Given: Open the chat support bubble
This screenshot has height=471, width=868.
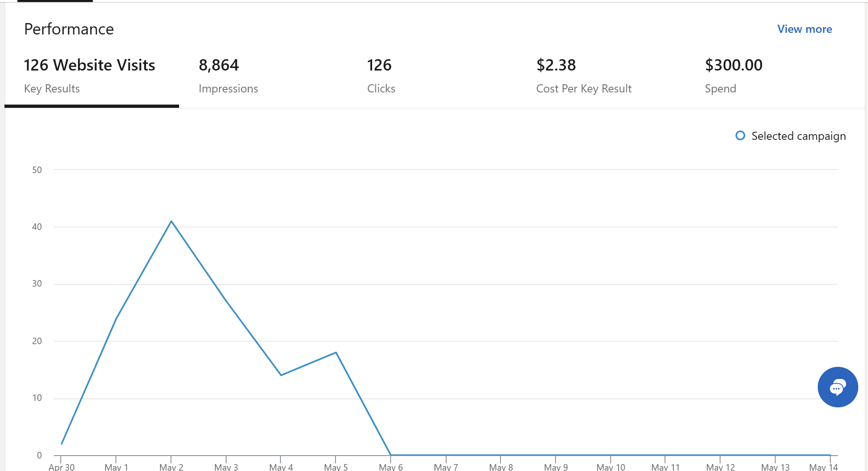Looking at the screenshot, I should click(837, 387).
